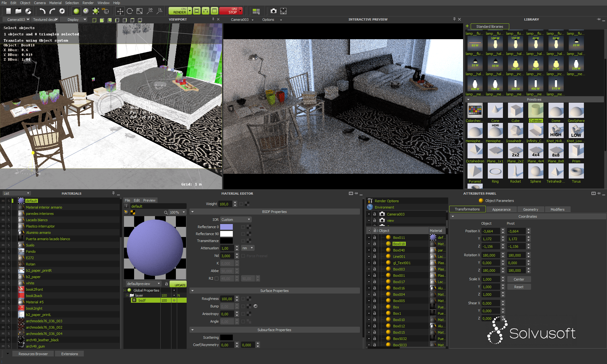This screenshot has width=607, height=364.
Task: Click the Reflectance 0 color swatch
Action: pos(226,227)
